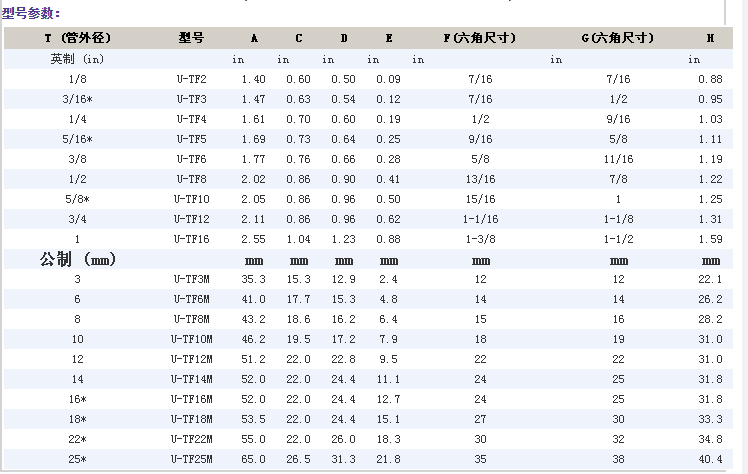Screen dimensions: 748x474
Task: Select model cell U-TF10
Action: tap(191, 199)
